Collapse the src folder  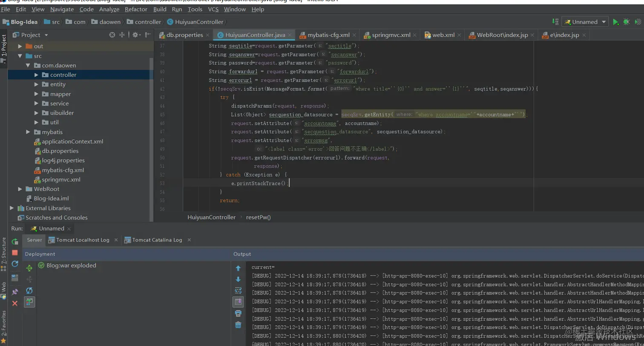tap(20, 56)
